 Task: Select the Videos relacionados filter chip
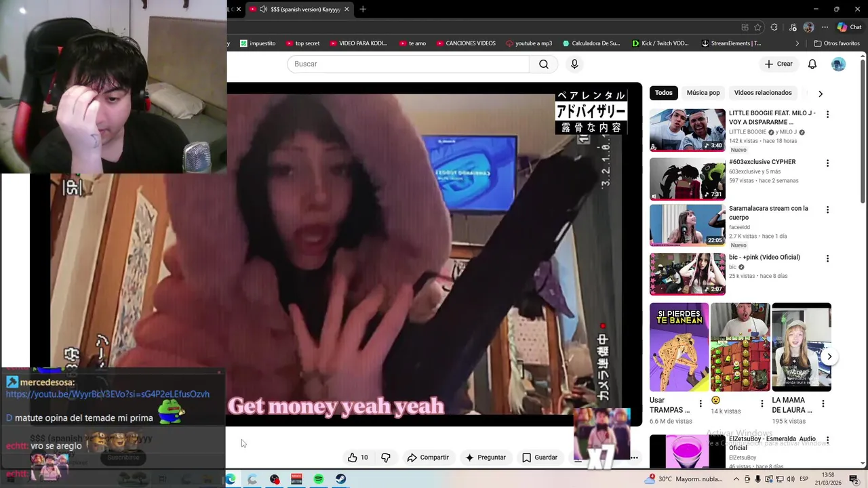(x=763, y=93)
